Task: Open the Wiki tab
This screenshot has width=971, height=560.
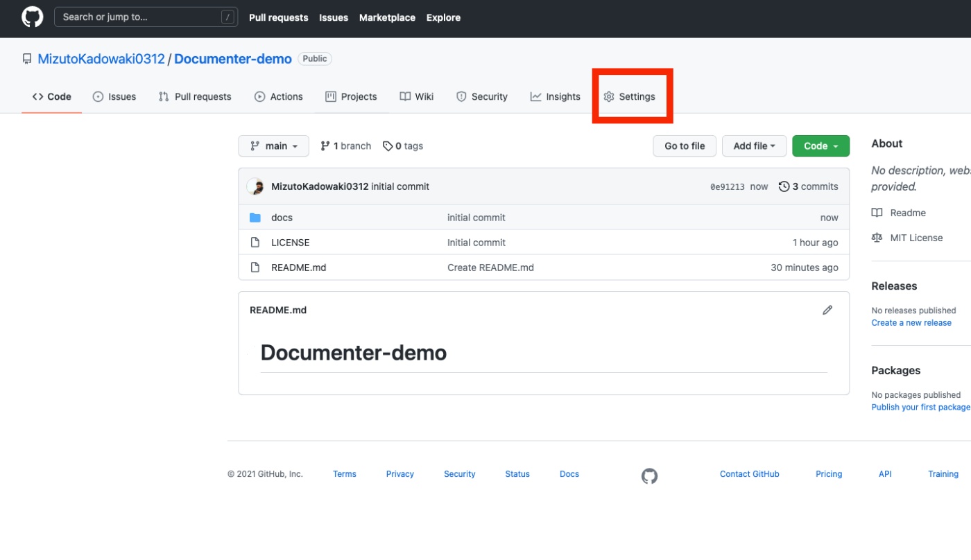Action: [417, 96]
